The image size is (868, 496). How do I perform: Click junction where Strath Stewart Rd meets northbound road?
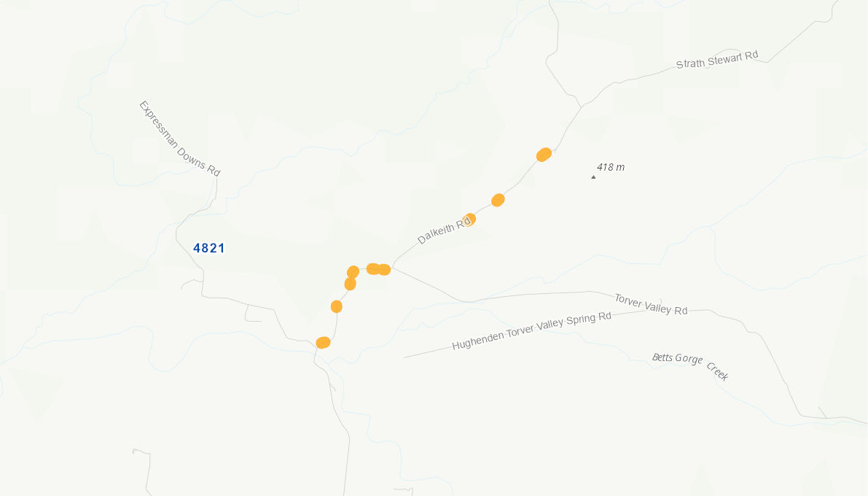tap(581, 106)
